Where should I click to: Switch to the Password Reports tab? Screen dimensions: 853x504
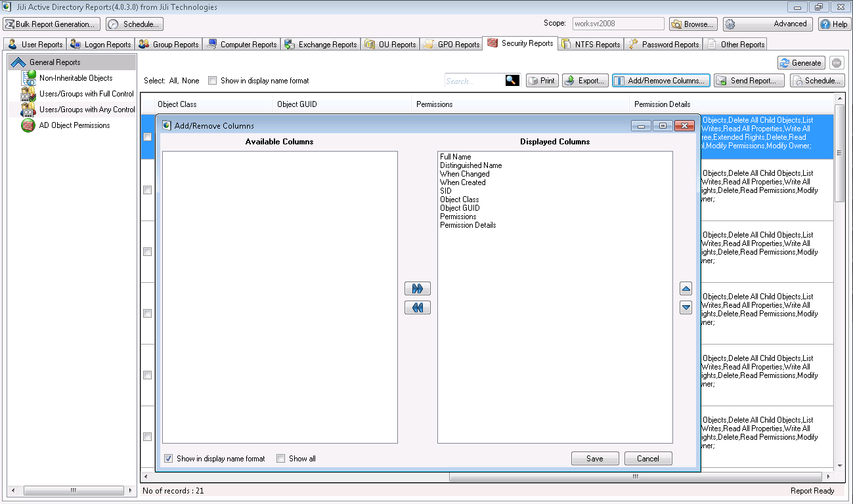point(663,45)
